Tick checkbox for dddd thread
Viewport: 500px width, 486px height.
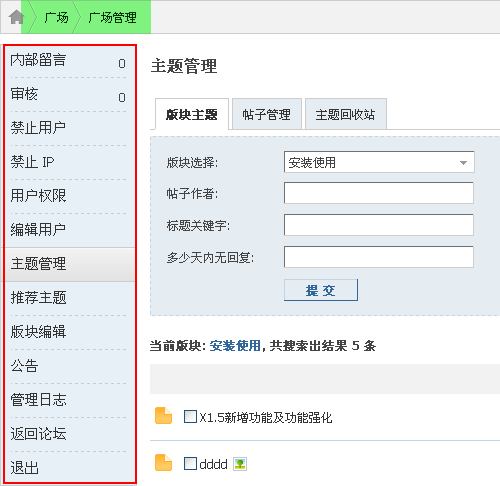pos(190,464)
